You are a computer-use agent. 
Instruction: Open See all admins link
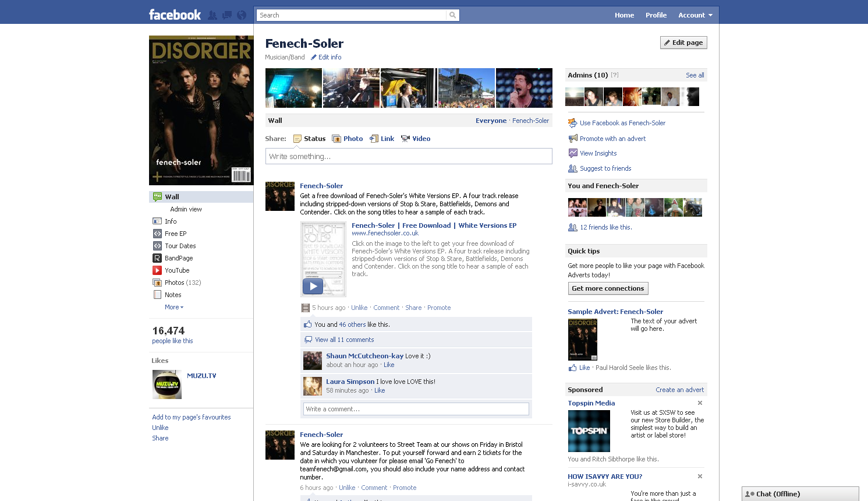pyautogui.click(x=695, y=75)
